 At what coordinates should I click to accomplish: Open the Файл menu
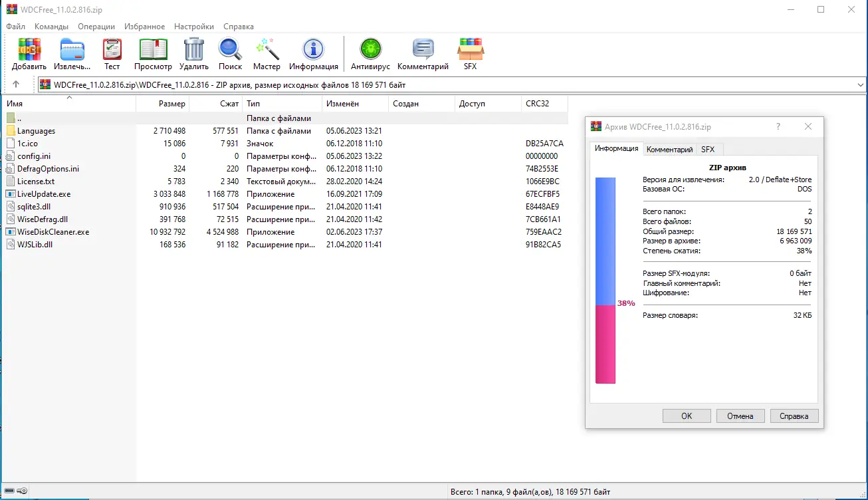click(16, 27)
